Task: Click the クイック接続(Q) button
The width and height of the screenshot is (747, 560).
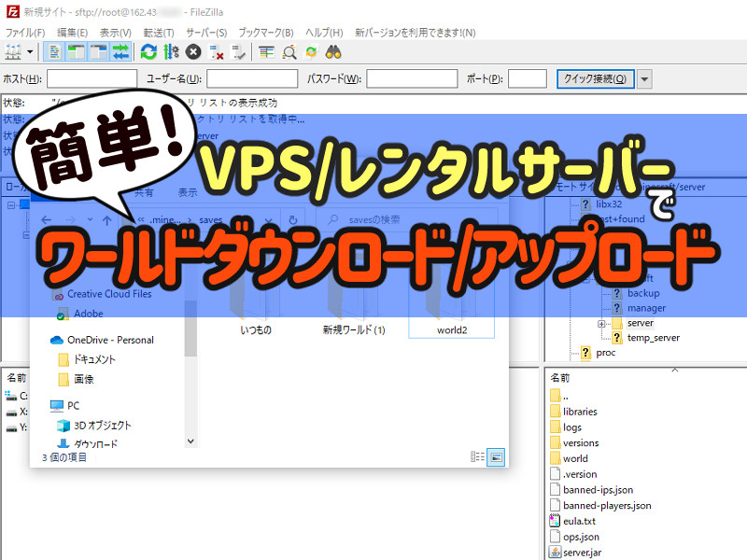Action: [596, 79]
